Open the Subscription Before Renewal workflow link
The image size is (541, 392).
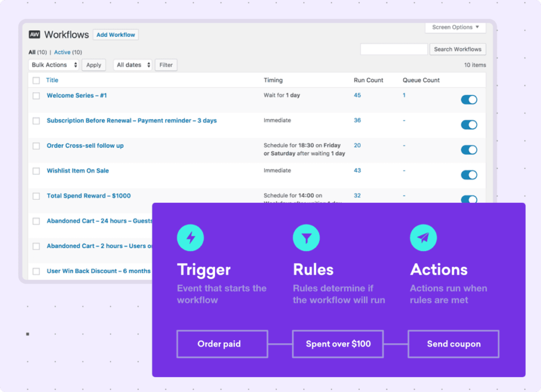coord(132,120)
